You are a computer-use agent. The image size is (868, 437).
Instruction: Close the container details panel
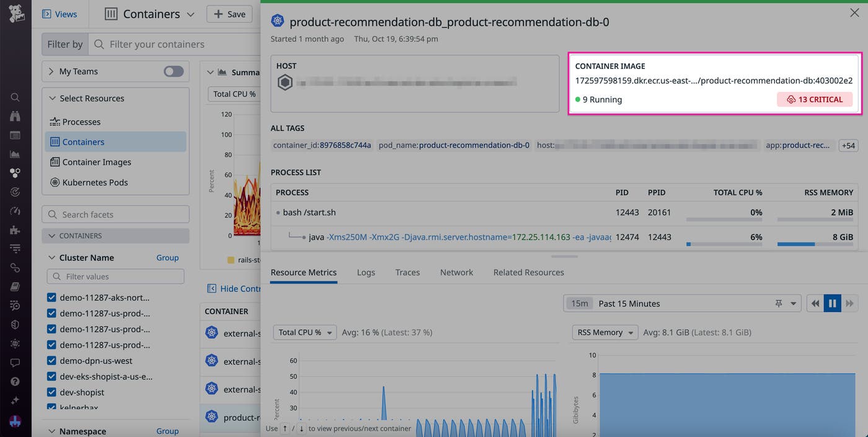854,13
